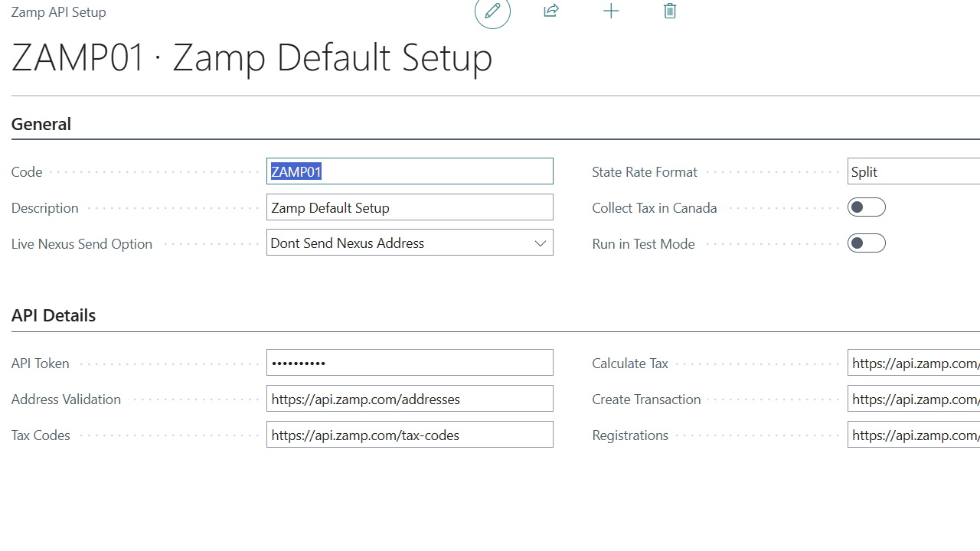Click the Code field label
The width and height of the screenshot is (980, 551).
click(27, 172)
